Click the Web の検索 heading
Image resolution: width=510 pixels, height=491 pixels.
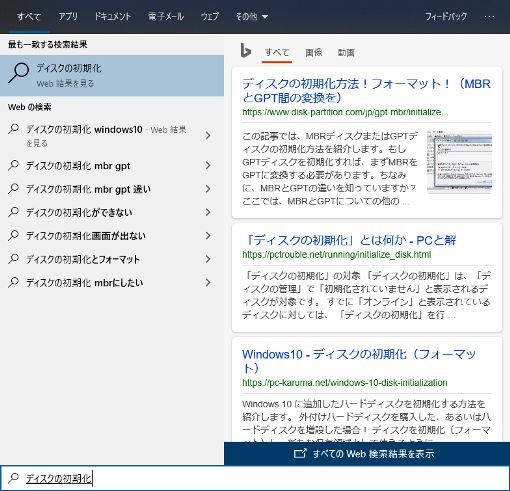click(x=30, y=107)
